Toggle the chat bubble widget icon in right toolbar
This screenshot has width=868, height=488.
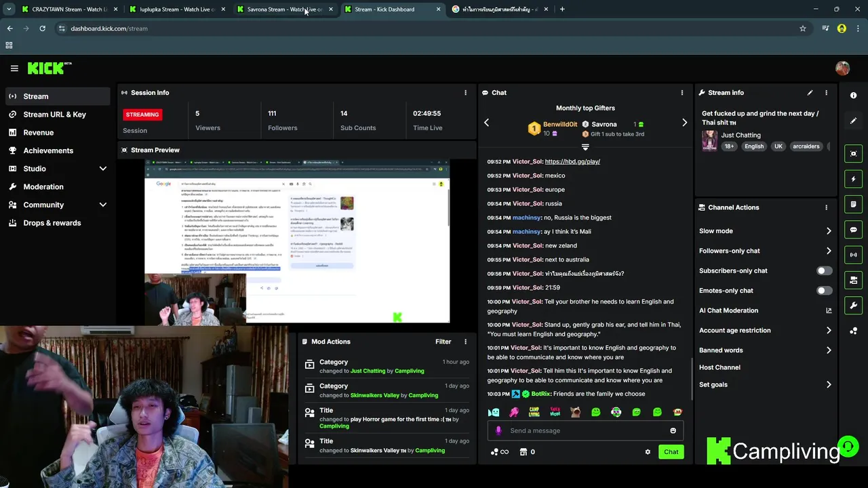pyautogui.click(x=853, y=230)
